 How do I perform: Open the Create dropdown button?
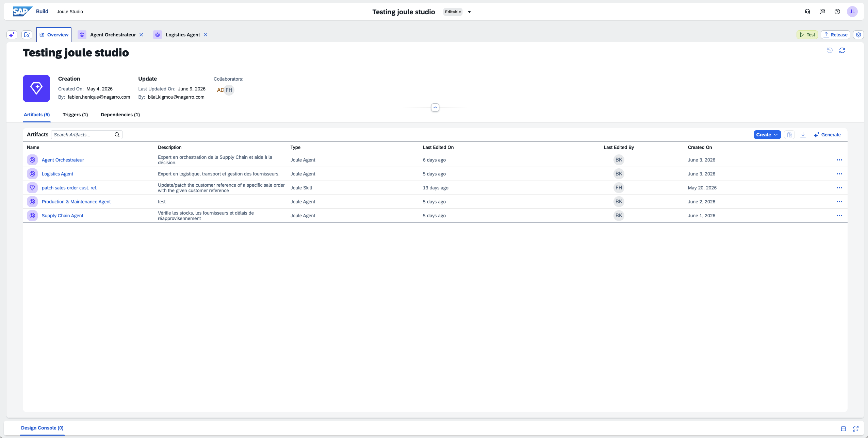(767, 135)
